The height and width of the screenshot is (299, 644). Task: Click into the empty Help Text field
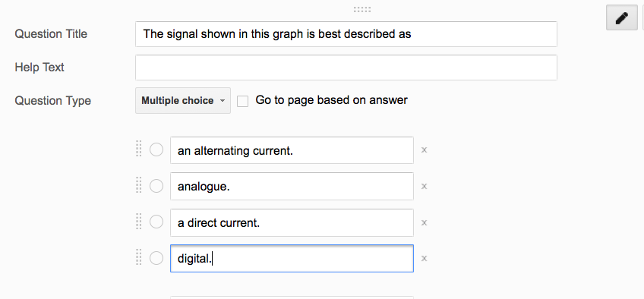[346, 68]
